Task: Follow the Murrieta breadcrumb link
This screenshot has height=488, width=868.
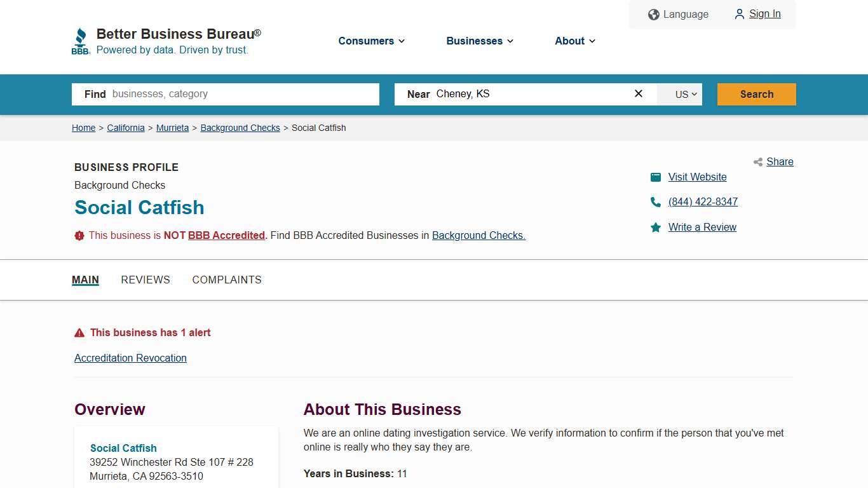Action: (x=172, y=128)
